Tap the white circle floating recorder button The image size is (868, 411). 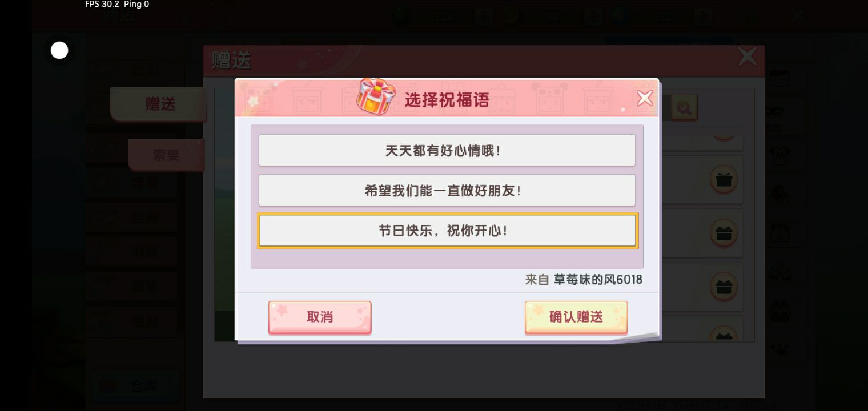click(x=59, y=50)
